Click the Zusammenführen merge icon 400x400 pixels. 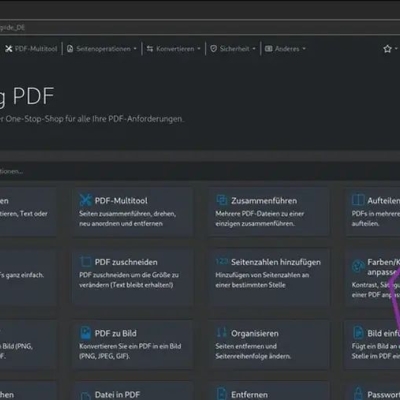click(222, 200)
